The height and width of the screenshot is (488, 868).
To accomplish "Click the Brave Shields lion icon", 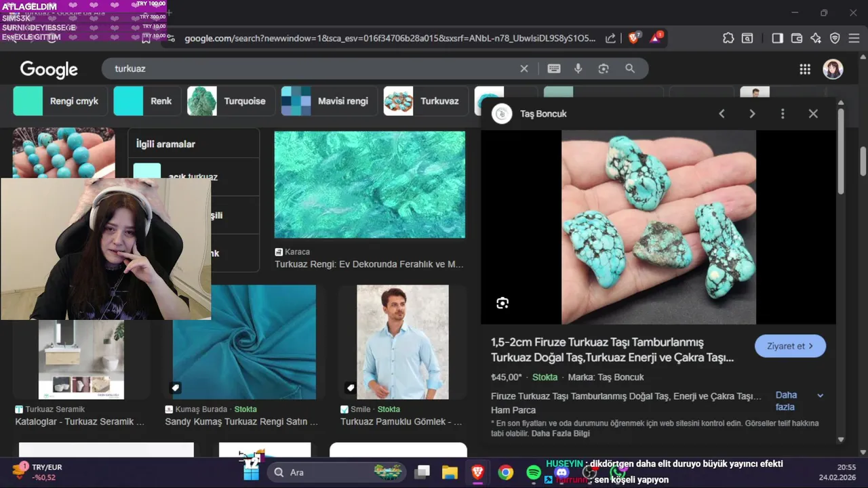I will [633, 38].
